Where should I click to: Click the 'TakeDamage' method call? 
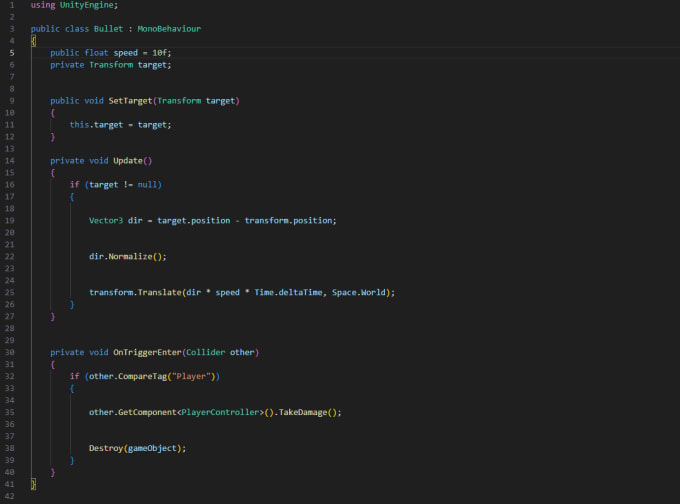(x=303, y=412)
